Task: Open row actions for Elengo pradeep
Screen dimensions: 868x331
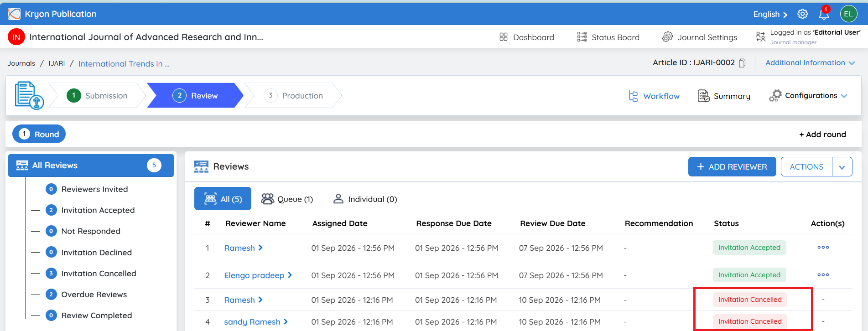Action: coord(823,275)
